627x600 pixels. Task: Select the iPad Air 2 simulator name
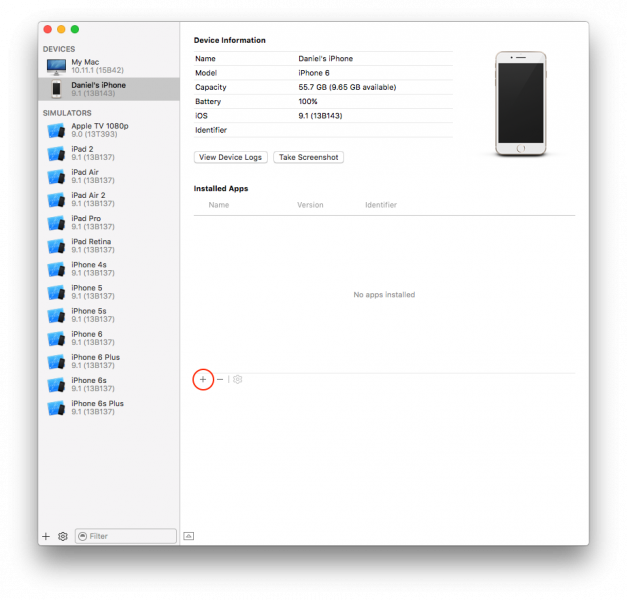(88, 196)
